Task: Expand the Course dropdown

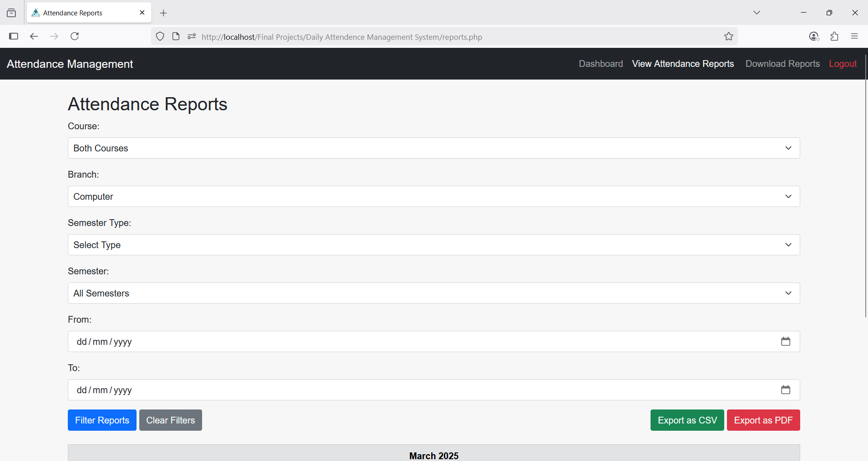Action: [434, 148]
